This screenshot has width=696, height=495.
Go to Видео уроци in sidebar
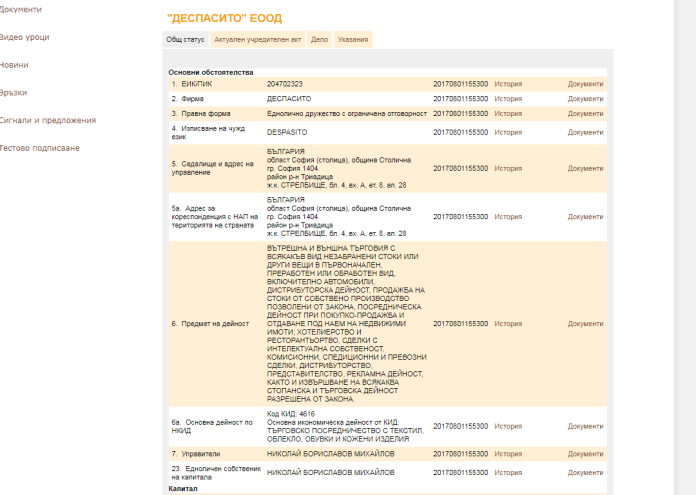25,37
